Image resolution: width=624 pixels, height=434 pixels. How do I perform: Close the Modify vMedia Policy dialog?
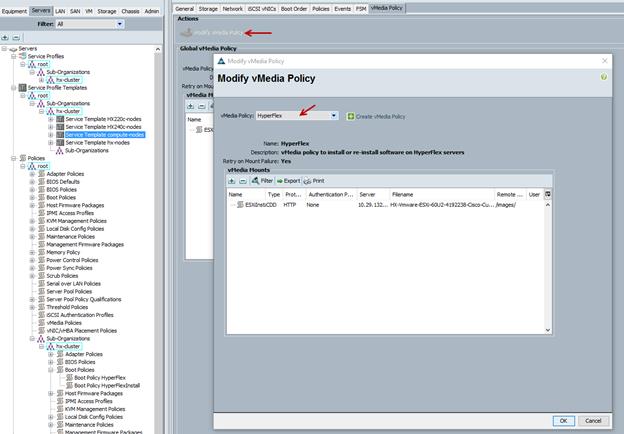coord(604,61)
